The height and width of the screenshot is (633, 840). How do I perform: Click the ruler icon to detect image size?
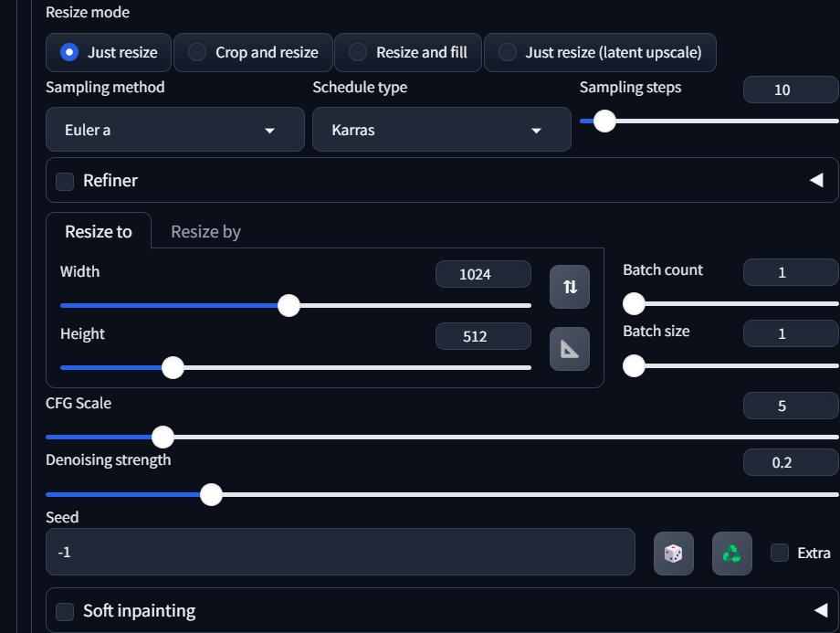pyautogui.click(x=570, y=349)
